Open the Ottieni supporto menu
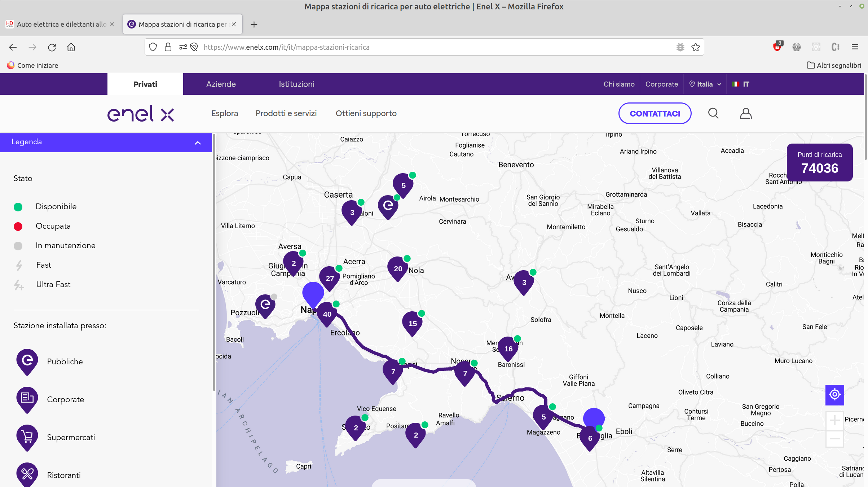The height and width of the screenshot is (487, 868). pyautogui.click(x=366, y=113)
